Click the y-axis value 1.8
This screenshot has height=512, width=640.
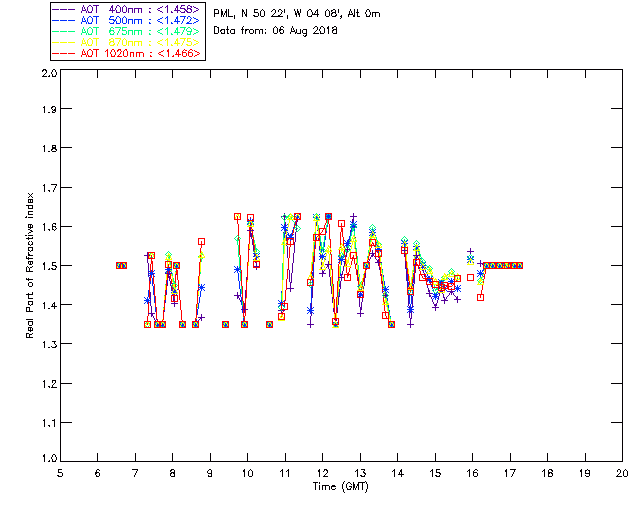[49, 148]
